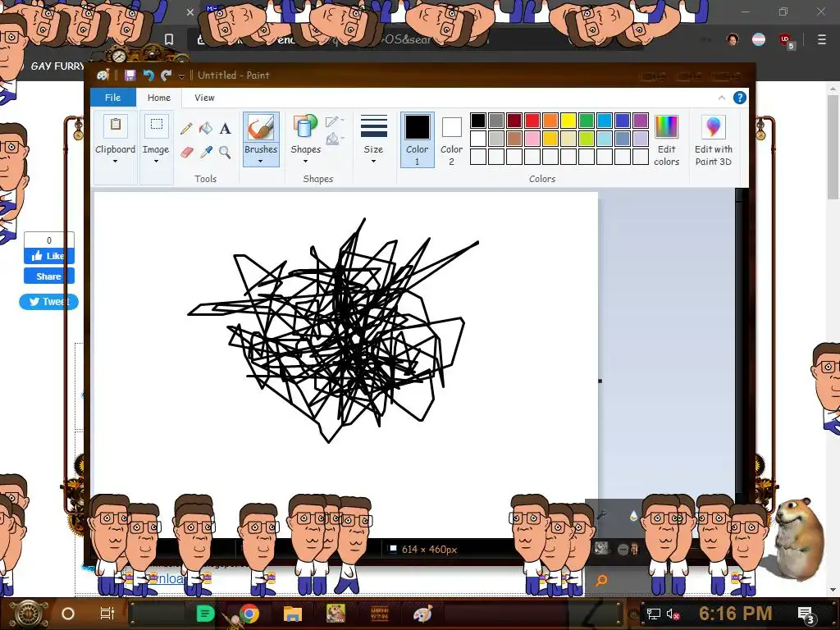
Task: Click the Brushes tool icon
Action: (261, 129)
